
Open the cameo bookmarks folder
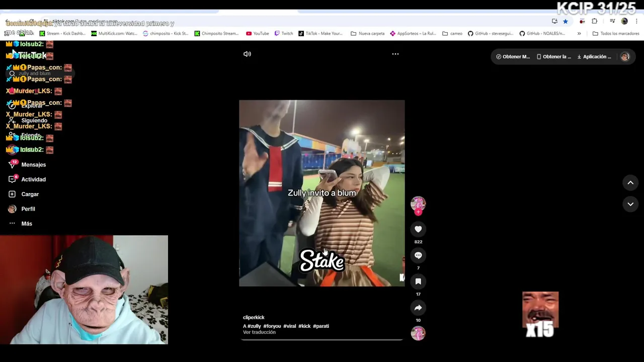coord(452,34)
